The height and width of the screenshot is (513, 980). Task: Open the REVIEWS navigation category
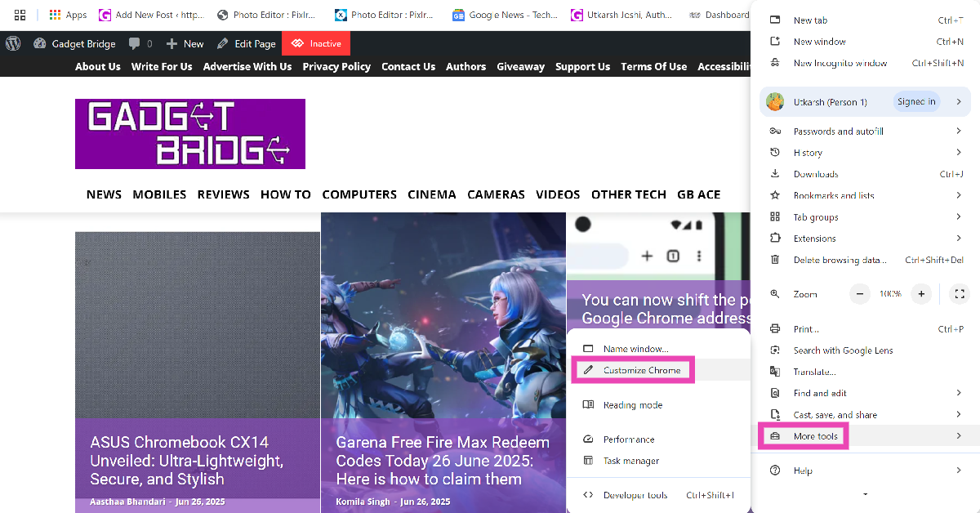[x=224, y=194]
